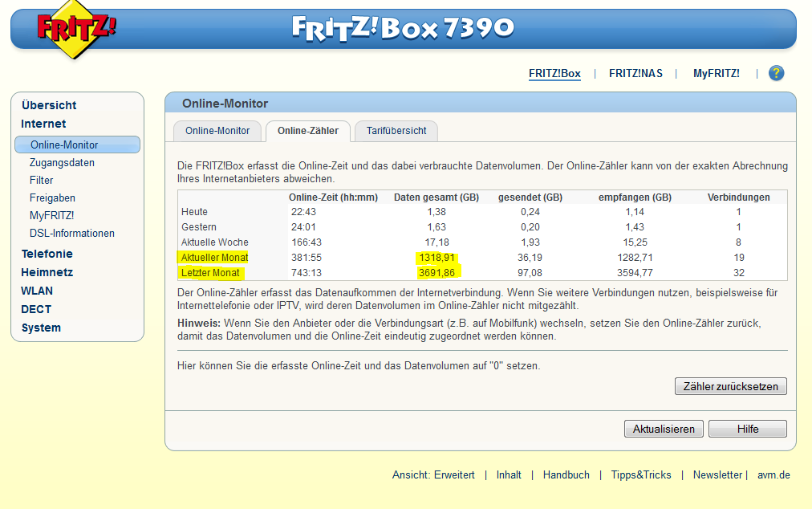Expand the Heimnetz sidebar section
Image resolution: width=812 pixels, height=509 pixels.
(x=47, y=273)
